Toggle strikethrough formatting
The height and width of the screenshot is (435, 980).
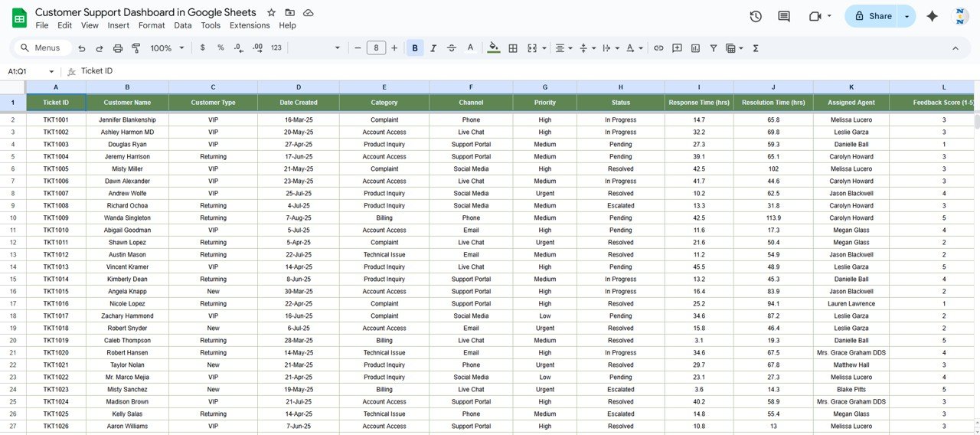click(452, 48)
